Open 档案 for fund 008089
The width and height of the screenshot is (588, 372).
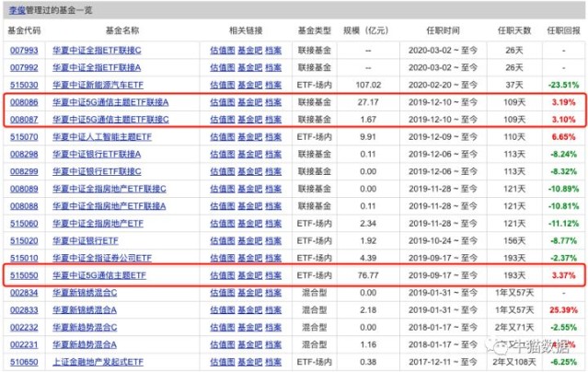(273, 189)
